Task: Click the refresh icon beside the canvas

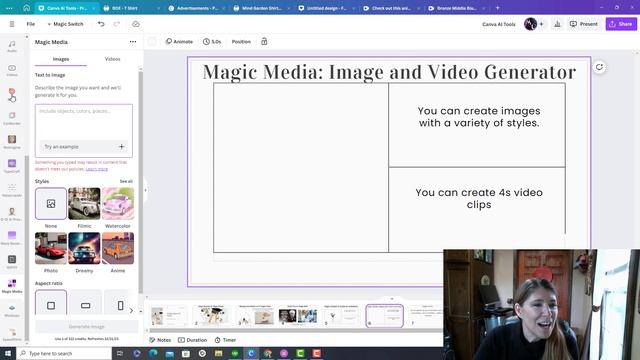Action: [599, 67]
